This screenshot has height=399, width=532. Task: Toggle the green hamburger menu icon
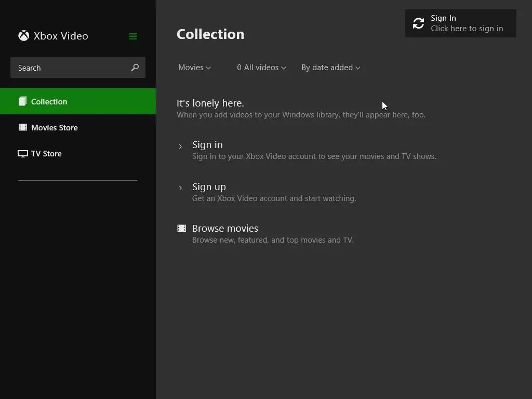coord(133,36)
